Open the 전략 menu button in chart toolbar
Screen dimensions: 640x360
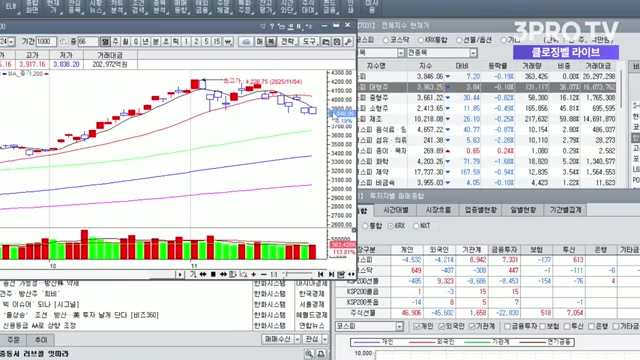(x=288, y=42)
